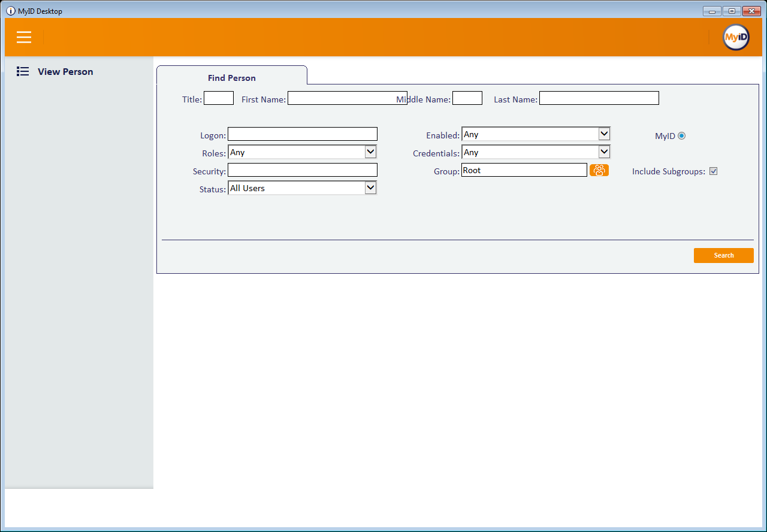The height and width of the screenshot is (532, 767).
Task: Click the list icon beside View Person
Action: tap(23, 71)
